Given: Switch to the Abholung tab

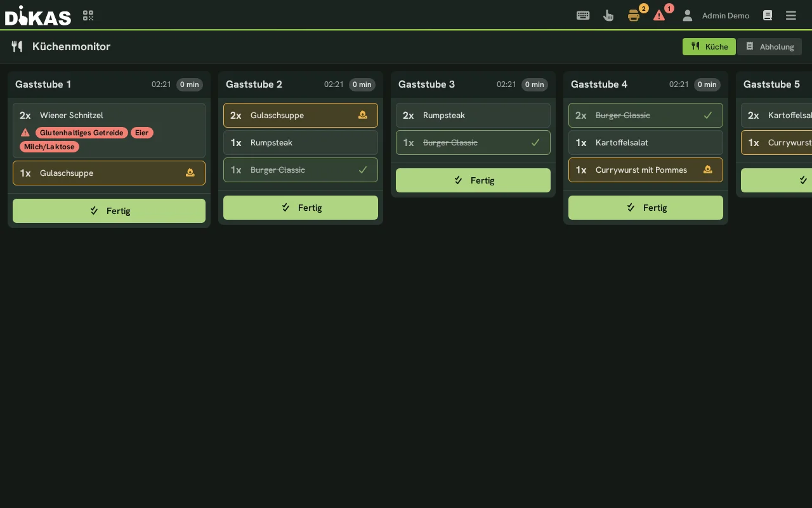Looking at the screenshot, I should point(769,46).
